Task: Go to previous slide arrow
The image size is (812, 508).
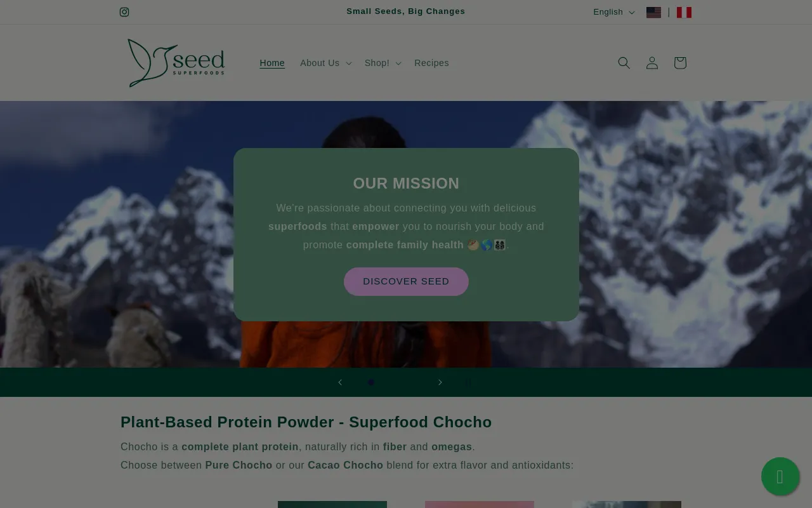Action: [x=340, y=382]
